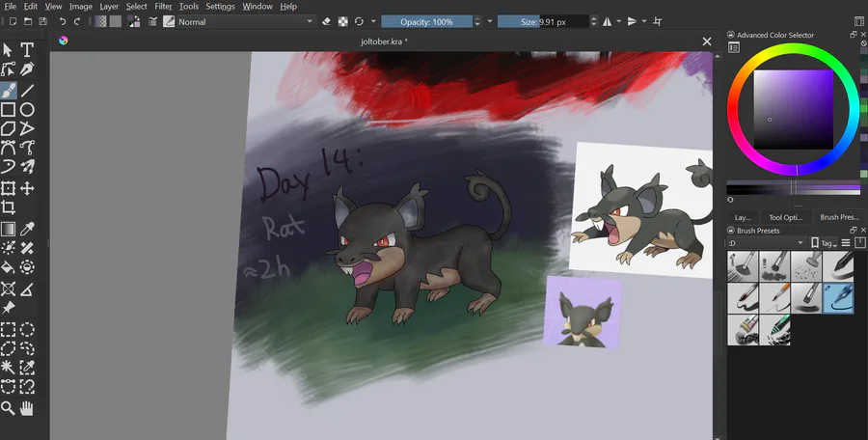Toggle horizontal mirror tool
Screen dimensions: 868x440
click(x=608, y=21)
